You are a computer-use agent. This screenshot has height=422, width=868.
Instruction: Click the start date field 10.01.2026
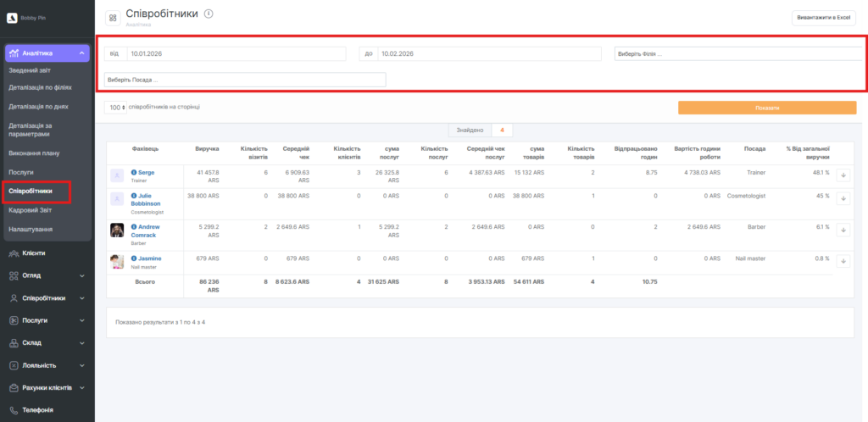235,53
